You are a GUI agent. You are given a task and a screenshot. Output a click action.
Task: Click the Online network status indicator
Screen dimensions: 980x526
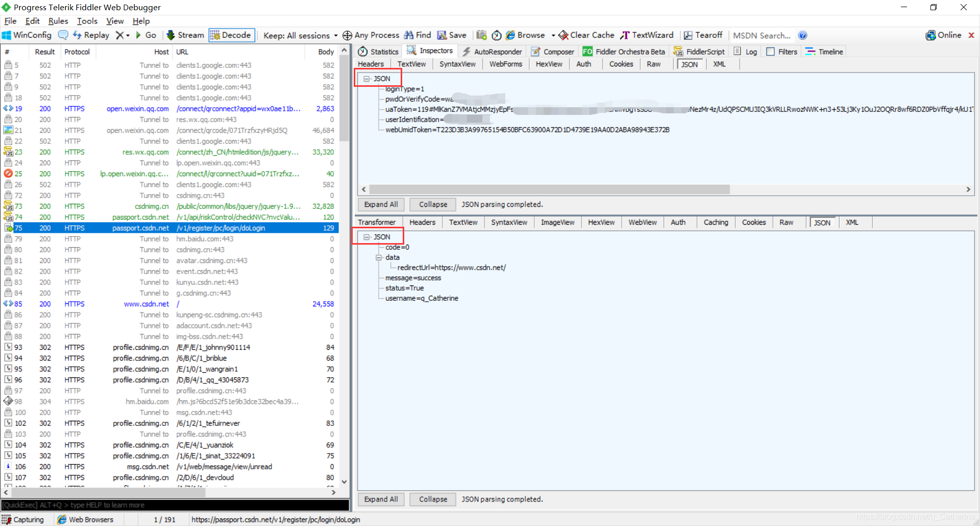944,35
